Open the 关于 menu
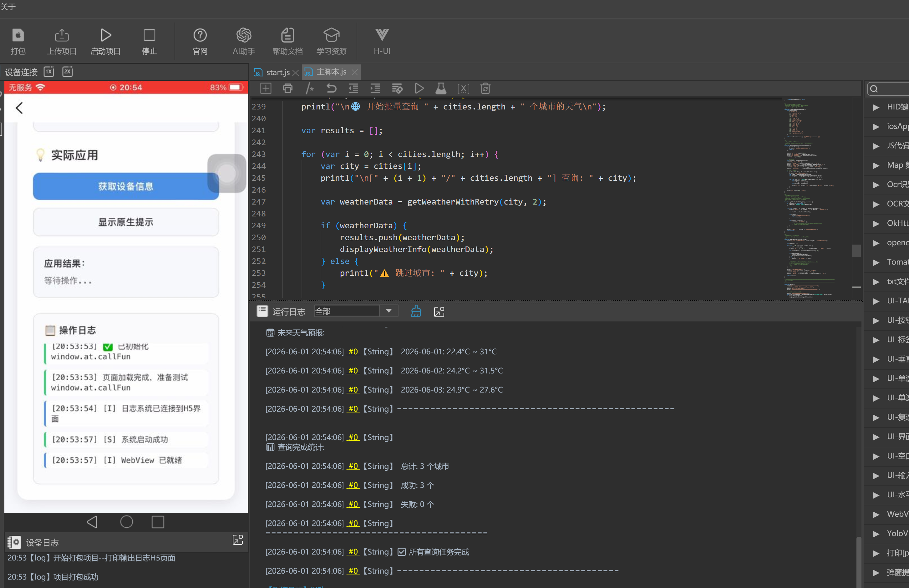The height and width of the screenshot is (588, 909). 8,7
